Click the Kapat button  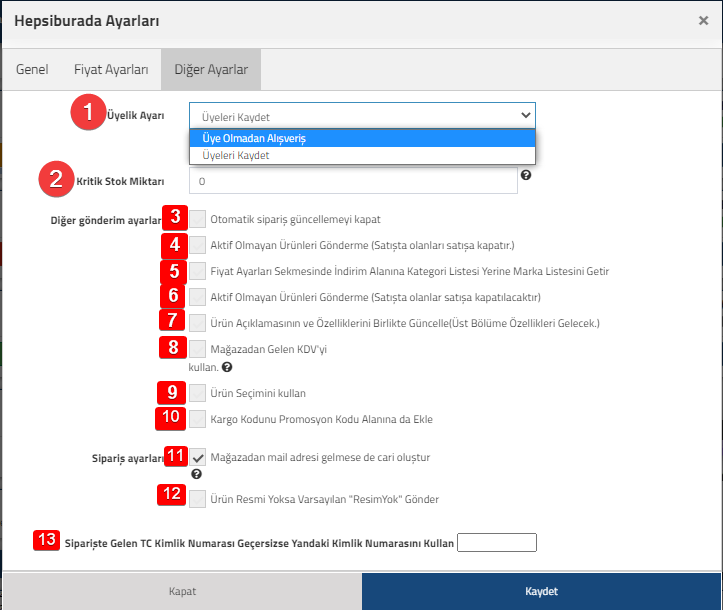click(x=182, y=591)
